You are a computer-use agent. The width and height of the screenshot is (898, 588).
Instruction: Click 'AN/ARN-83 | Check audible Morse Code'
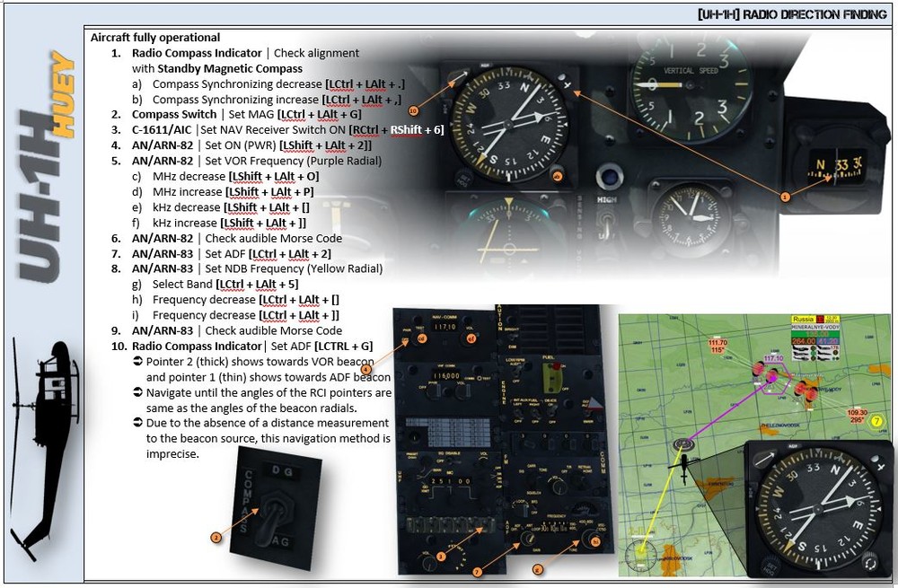coord(237,330)
